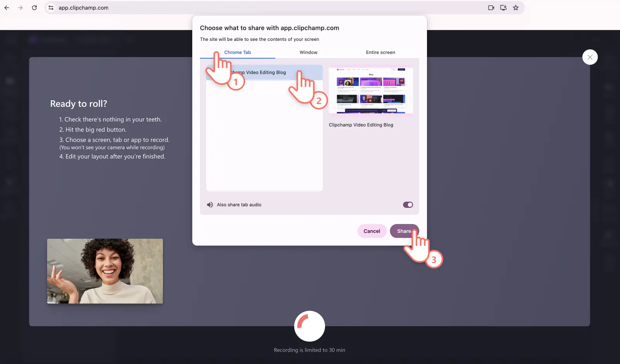The image size is (620, 364).
Task: Click "Choose what to share" dialog title
Action: pyautogui.click(x=269, y=28)
